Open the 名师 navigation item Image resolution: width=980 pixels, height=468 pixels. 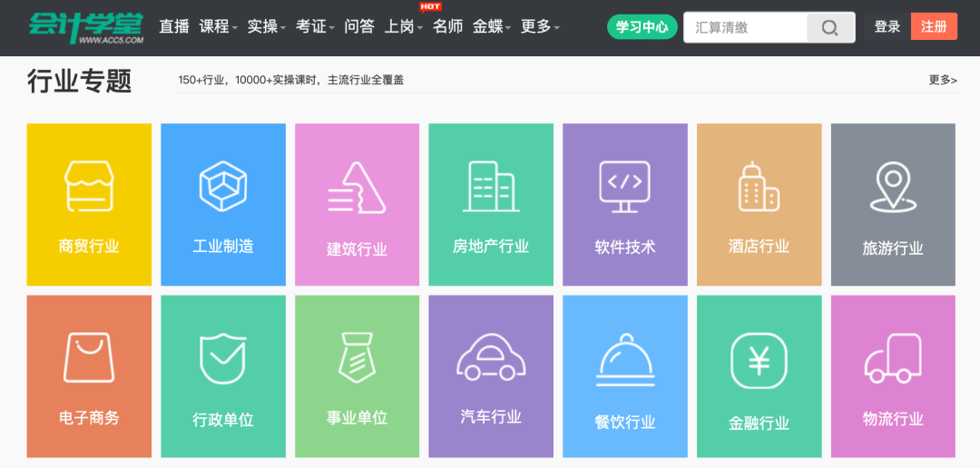[447, 27]
